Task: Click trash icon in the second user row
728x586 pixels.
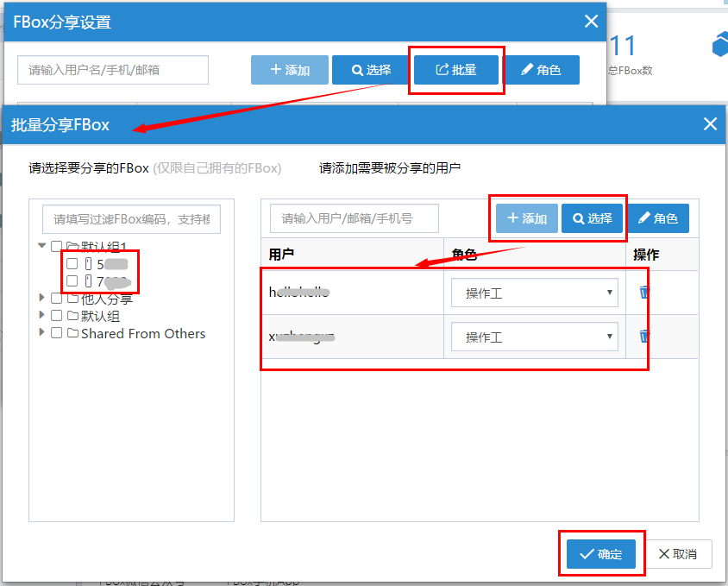Action: [x=644, y=337]
